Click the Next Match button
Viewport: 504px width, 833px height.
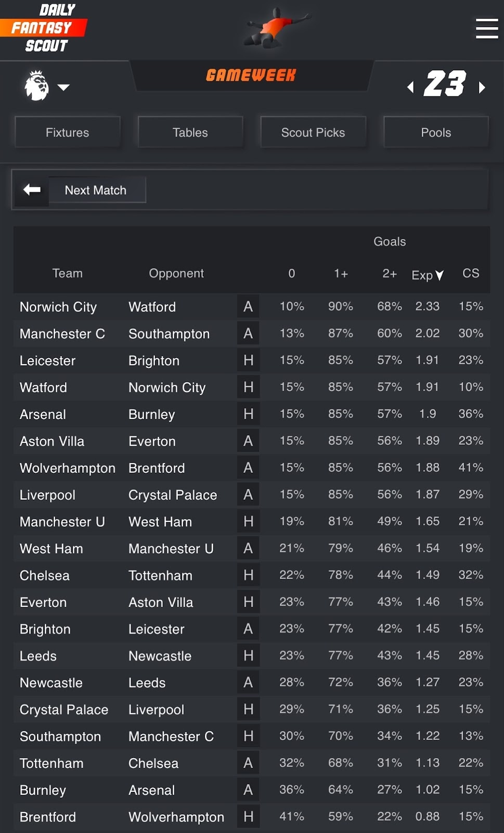[x=96, y=191]
